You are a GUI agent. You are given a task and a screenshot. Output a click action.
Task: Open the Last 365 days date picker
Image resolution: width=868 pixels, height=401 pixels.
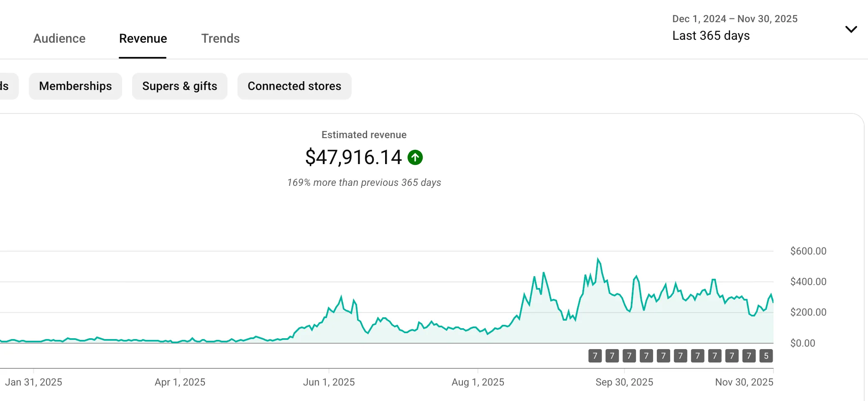(x=711, y=36)
